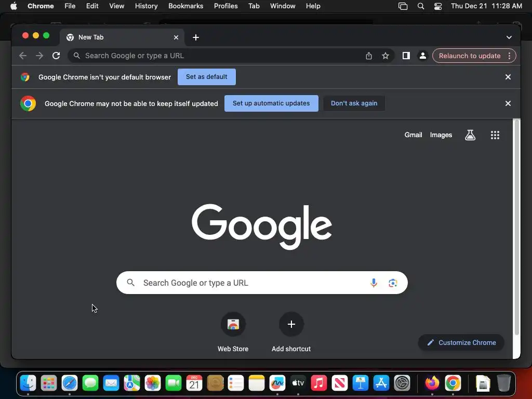Open Launchpad from the Dock

[x=49, y=383]
